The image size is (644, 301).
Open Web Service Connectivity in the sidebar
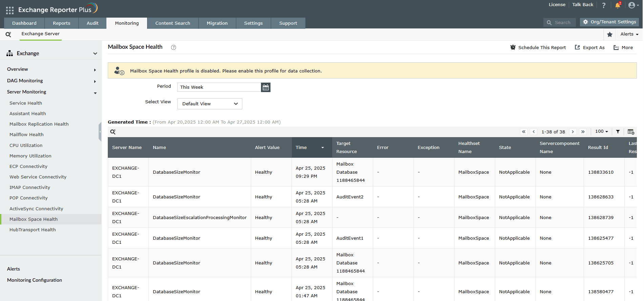[38, 177]
